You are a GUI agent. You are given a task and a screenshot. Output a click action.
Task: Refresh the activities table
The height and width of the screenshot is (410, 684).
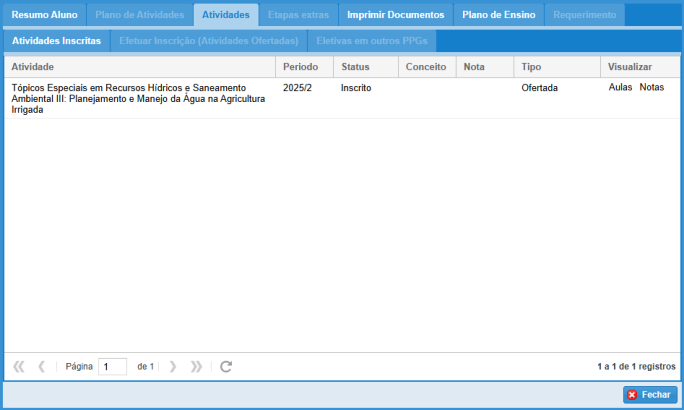click(x=226, y=367)
